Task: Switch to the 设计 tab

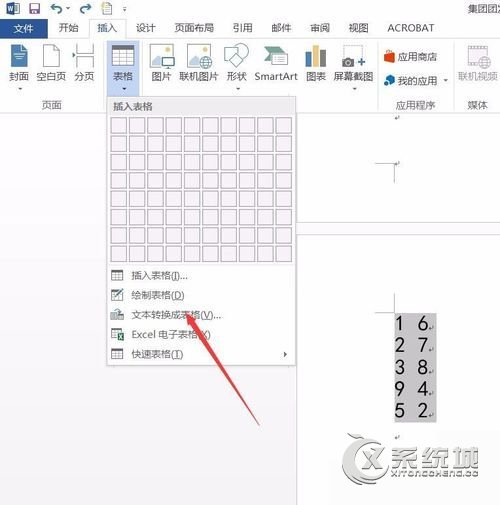Action: (146, 28)
